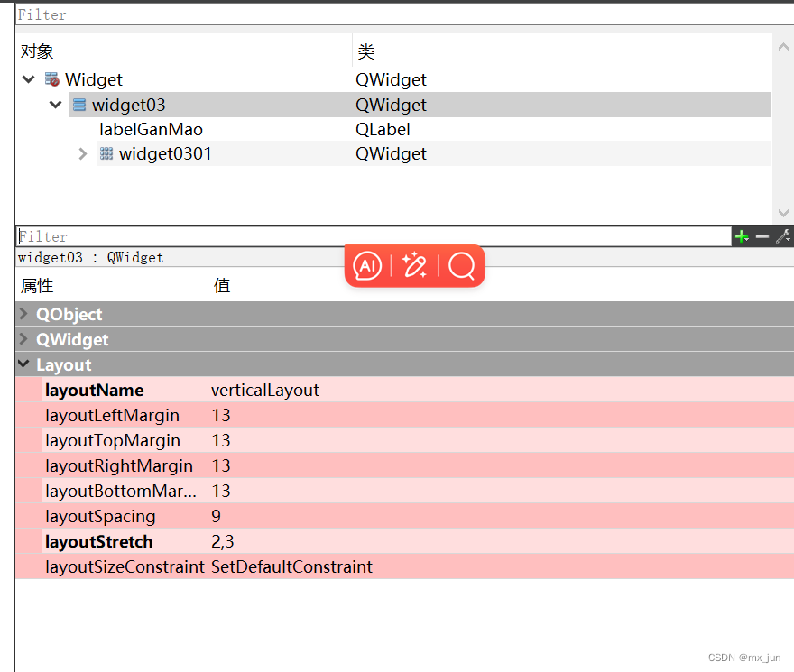Viewport: 794px width, 672px height.
Task: Click the green plus add property icon
Action: tap(742, 236)
